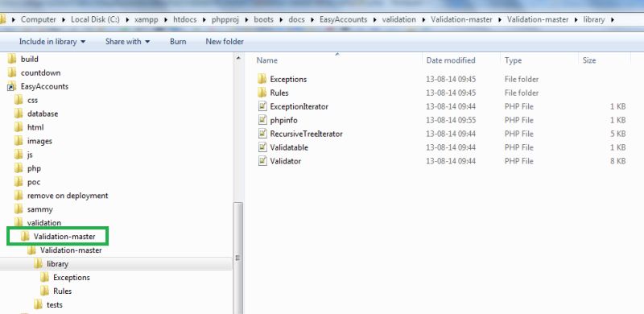The image size is (644, 314).
Task: Select the validation folder in tree
Action: (44, 222)
